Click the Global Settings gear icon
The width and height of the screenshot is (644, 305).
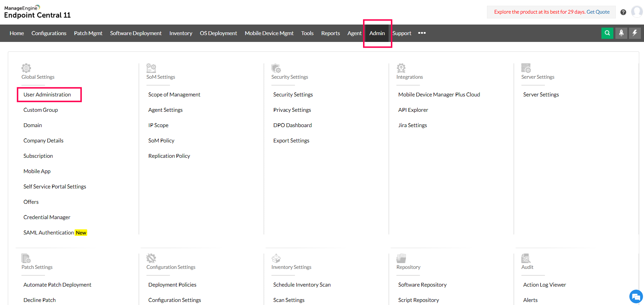(26, 68)
